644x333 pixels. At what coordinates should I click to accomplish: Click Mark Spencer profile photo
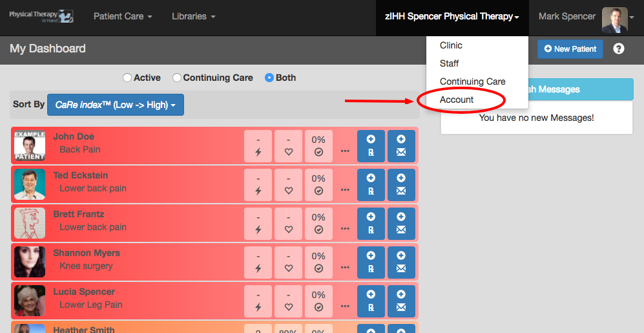[x=614, y=20]
